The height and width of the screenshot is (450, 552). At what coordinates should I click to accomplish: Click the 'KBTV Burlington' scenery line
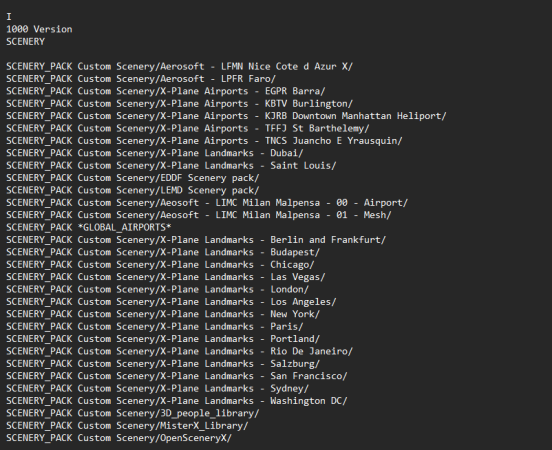pos(179,104)
